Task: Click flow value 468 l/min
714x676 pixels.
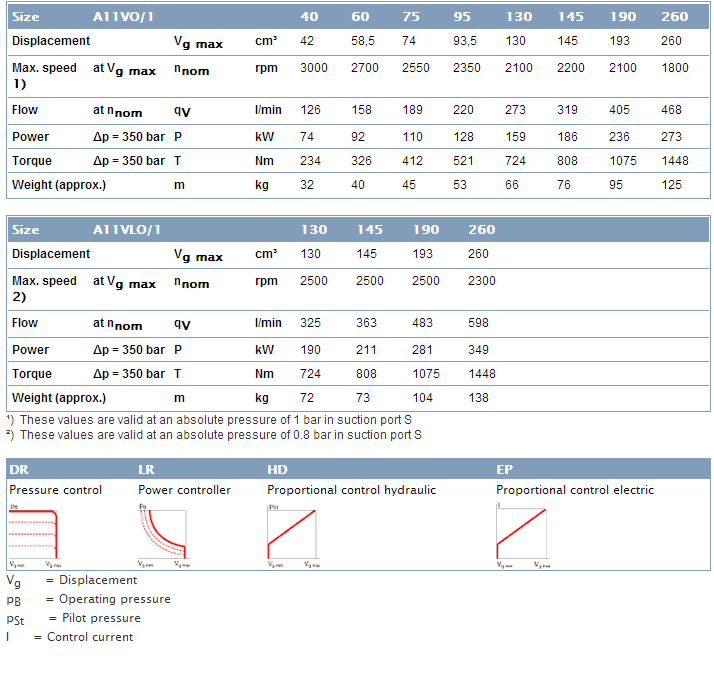Action: coord(672,110)
